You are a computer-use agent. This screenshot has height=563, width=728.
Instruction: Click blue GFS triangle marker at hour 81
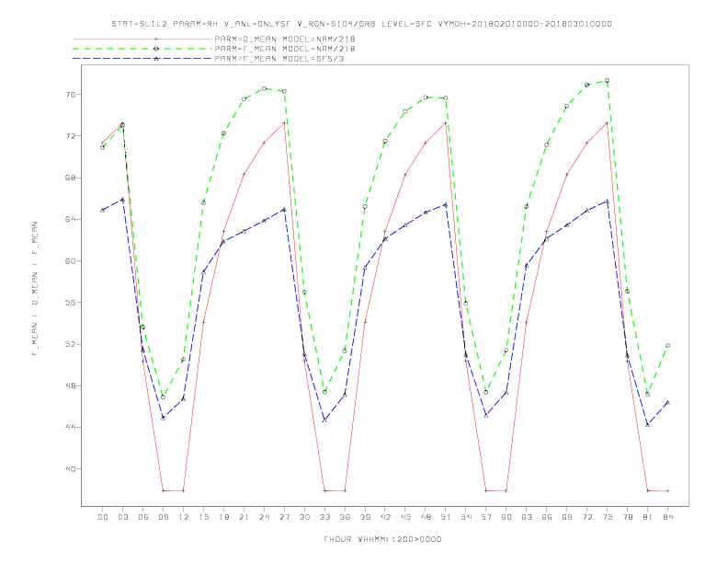pos(648,425)
